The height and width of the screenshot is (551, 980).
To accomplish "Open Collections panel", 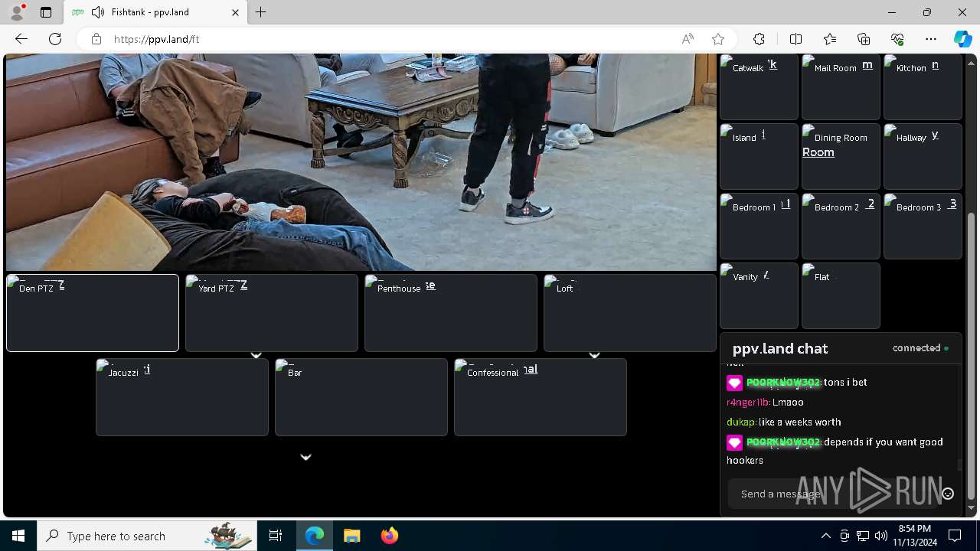I will (x=864, y=39).
